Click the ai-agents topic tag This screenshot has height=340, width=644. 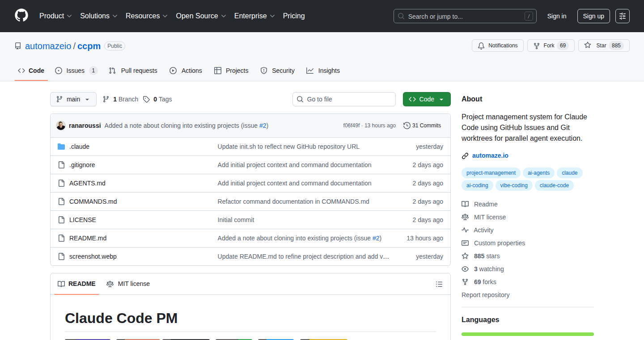538,173
